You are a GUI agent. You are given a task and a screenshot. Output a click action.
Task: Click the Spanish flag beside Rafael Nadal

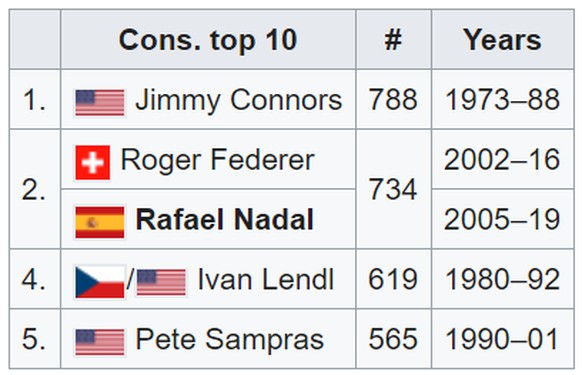click(x=100, y=222)
